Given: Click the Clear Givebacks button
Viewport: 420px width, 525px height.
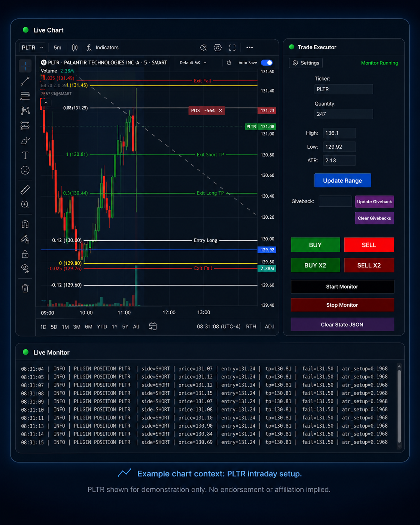Looking at the screenshot, I should pyautogui.click(x=374, y=218).
